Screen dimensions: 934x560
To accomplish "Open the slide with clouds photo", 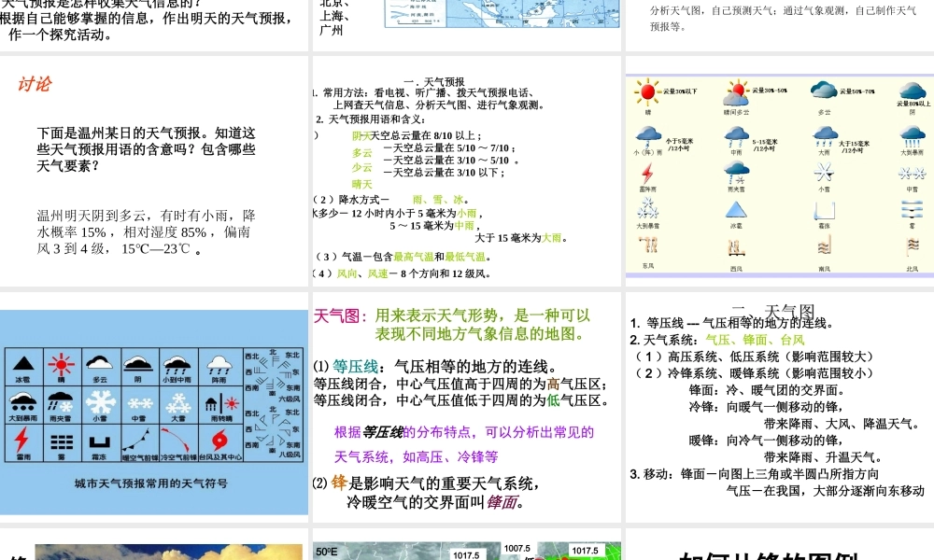I will [x=154, y=544].
